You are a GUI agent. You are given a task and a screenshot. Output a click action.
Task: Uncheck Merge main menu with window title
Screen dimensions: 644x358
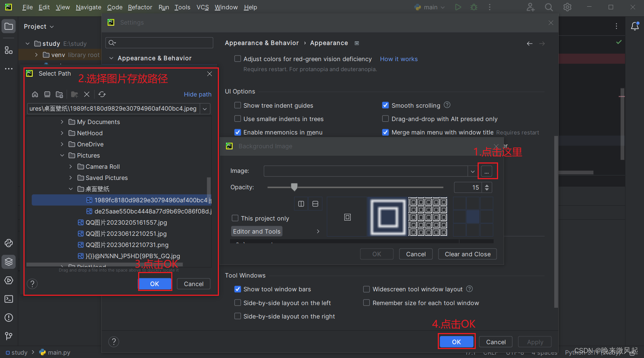(x=386, y=132)
